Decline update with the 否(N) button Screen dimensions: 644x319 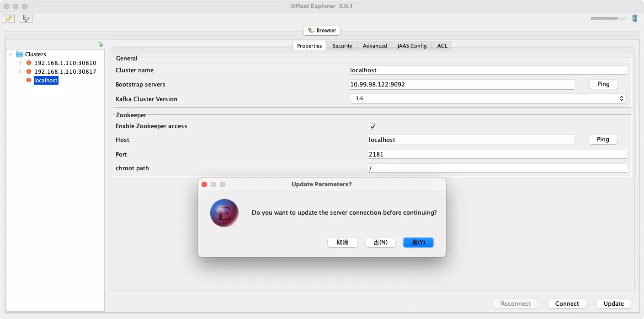380,243
